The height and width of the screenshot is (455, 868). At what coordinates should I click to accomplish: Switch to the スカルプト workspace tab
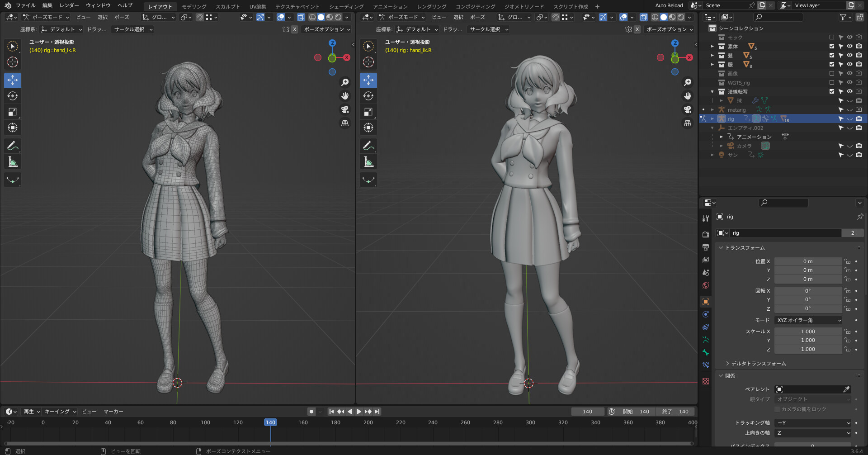pos(228,6)
